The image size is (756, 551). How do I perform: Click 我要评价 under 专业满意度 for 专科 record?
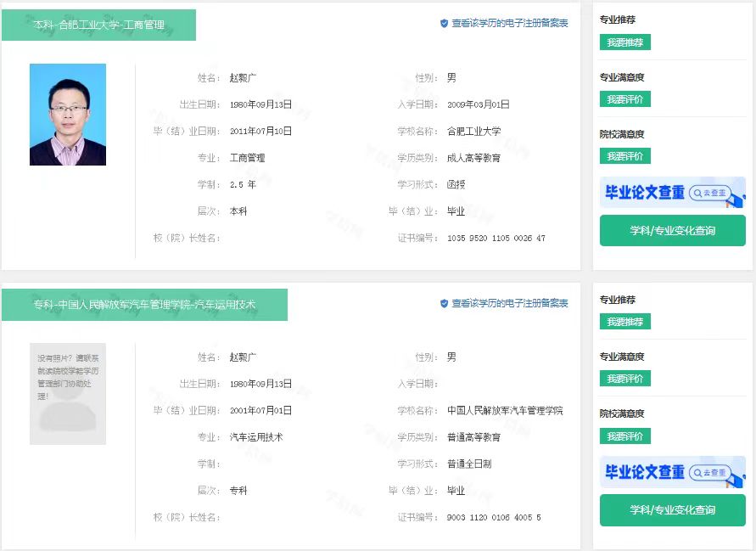pyautogui.click(x=624, y=379)
